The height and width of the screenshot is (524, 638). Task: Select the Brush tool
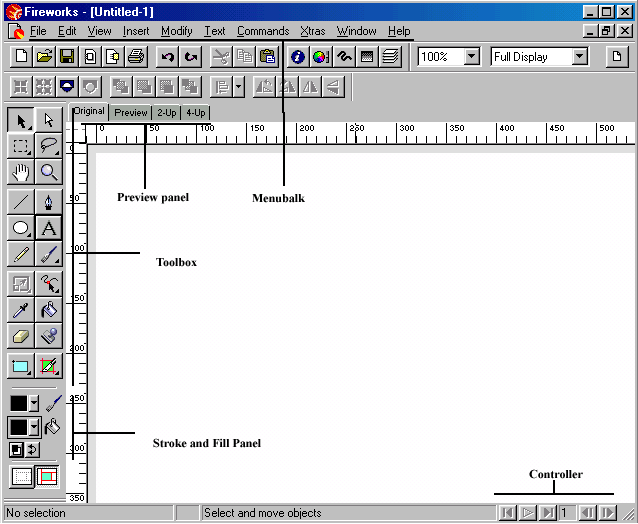click(x=48, y=254)
